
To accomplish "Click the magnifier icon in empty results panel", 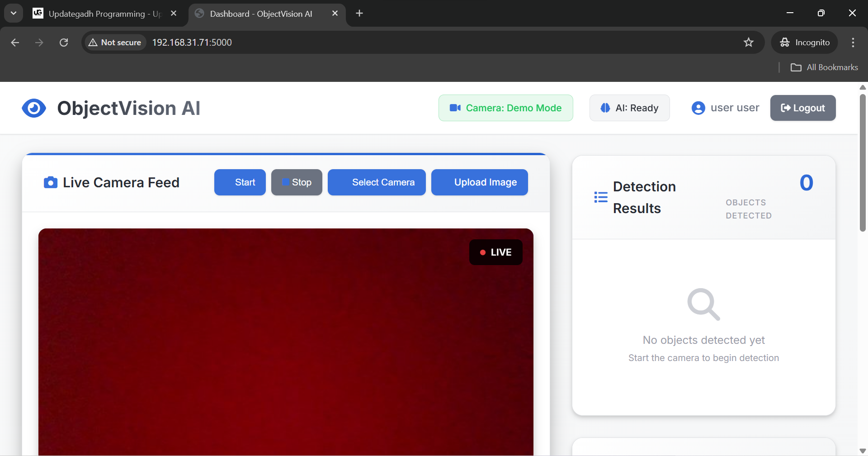I will 703,304.
